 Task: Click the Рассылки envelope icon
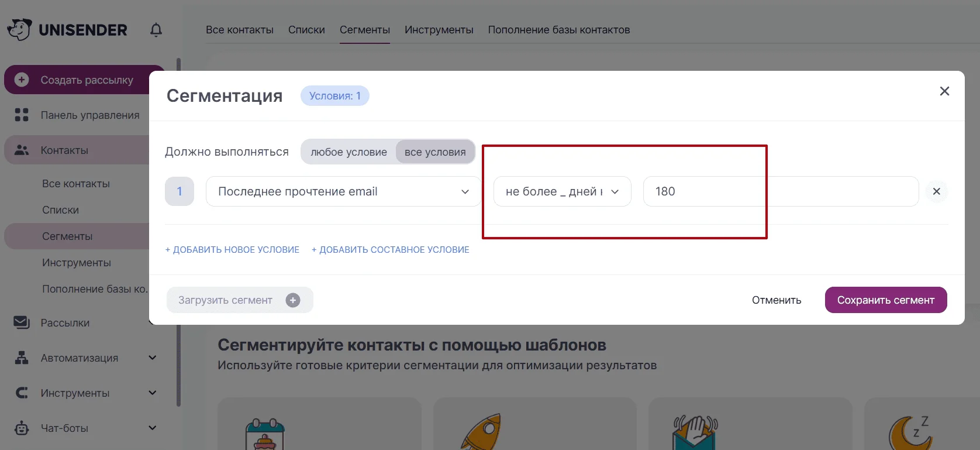click(x=22, y=322)
